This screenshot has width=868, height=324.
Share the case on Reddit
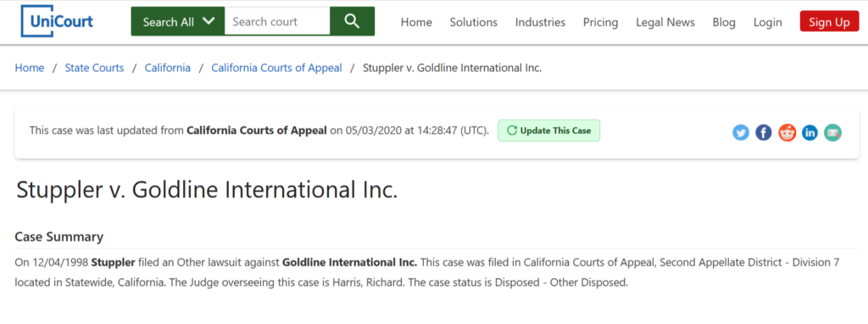coord(787,132)
